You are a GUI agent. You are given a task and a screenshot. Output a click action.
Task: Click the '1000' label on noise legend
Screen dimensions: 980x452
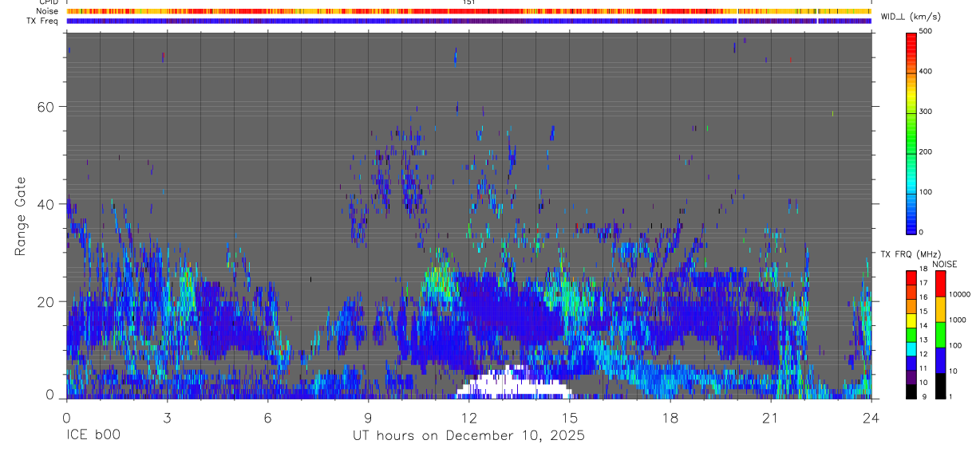pyautogui.click(x=958, y=320)
